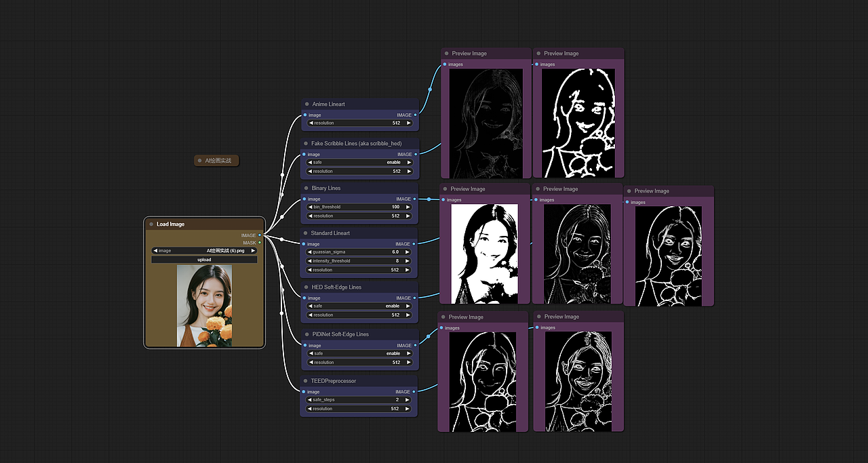Click the image input socket of Standard Lineart

point(304,244)
